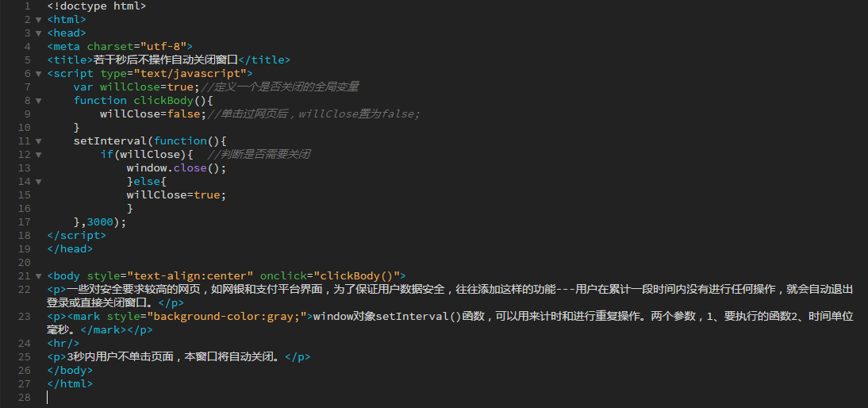The image size is (868, 408).
Task: Select line number 13 in the gutter
Action: (x=24, y=168)
